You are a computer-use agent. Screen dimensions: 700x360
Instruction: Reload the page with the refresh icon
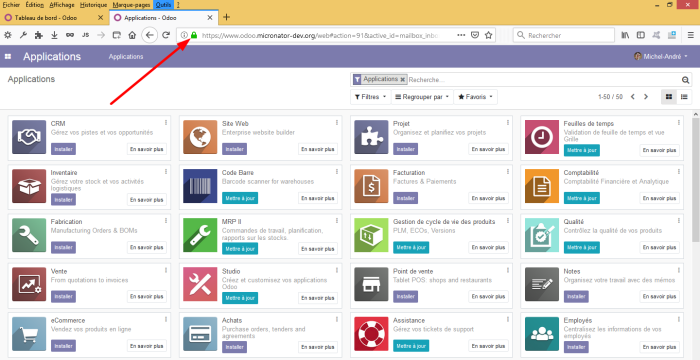166,35
